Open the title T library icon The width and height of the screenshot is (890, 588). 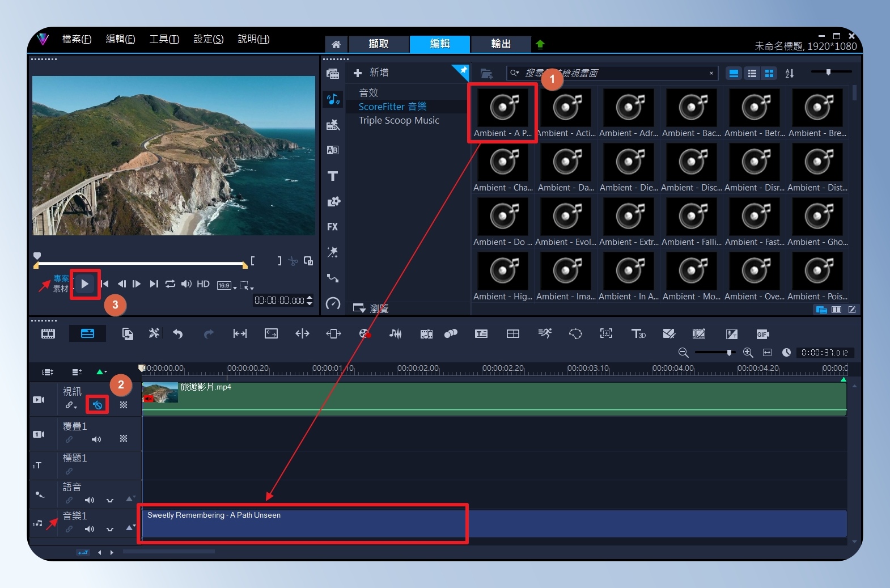[333, 176]
